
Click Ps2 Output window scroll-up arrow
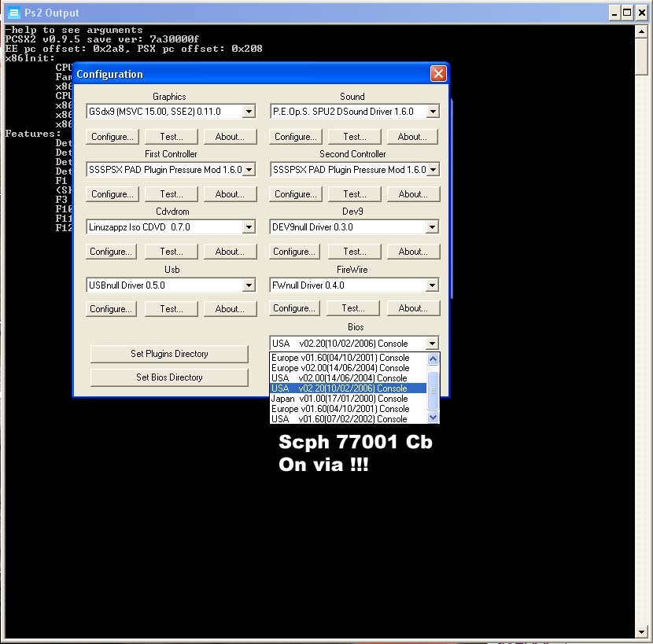pos(641,32)
